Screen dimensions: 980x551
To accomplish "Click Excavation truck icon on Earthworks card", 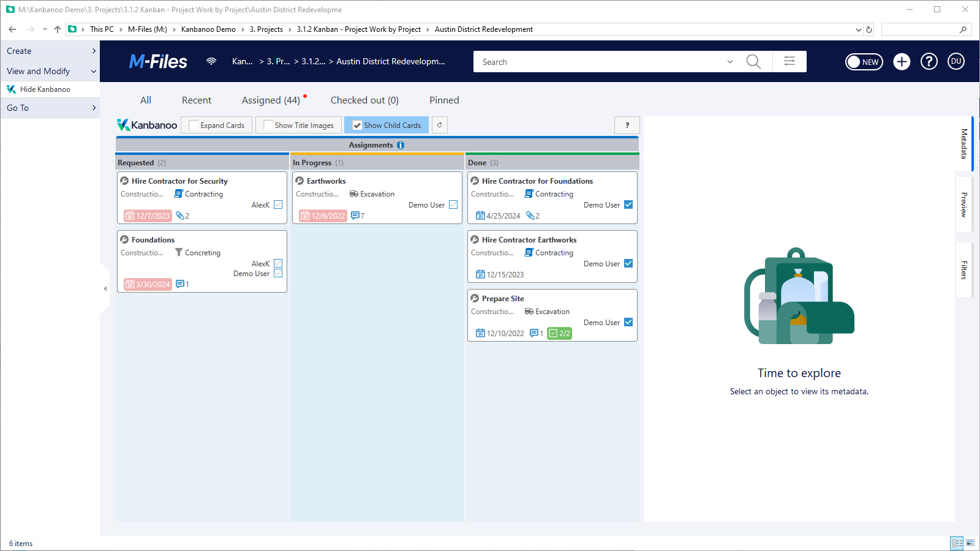I will pos(354,194).
